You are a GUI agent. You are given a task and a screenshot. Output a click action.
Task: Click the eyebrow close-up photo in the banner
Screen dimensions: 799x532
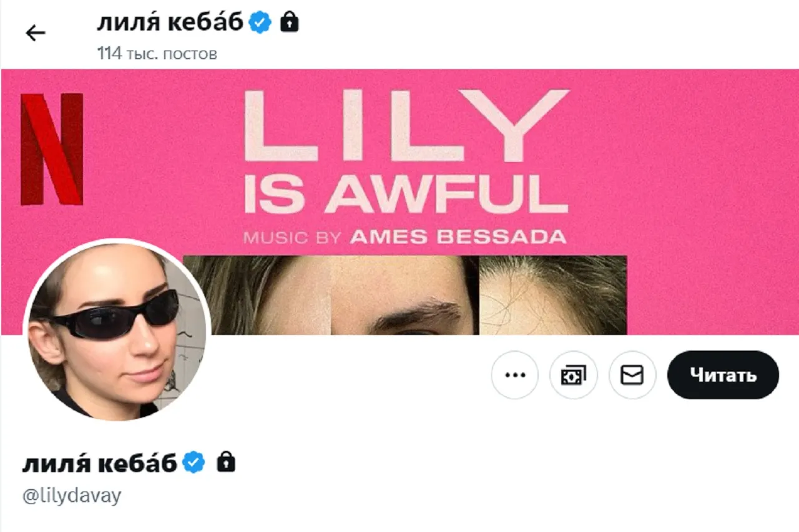404,295
